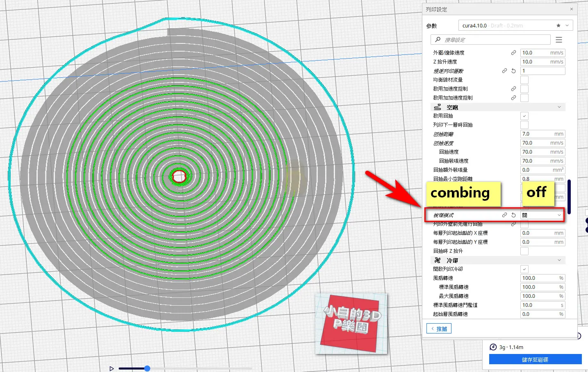
Task: Uncheck the 啟用回抽 checkbox
Action: click(x=524, y=116)
